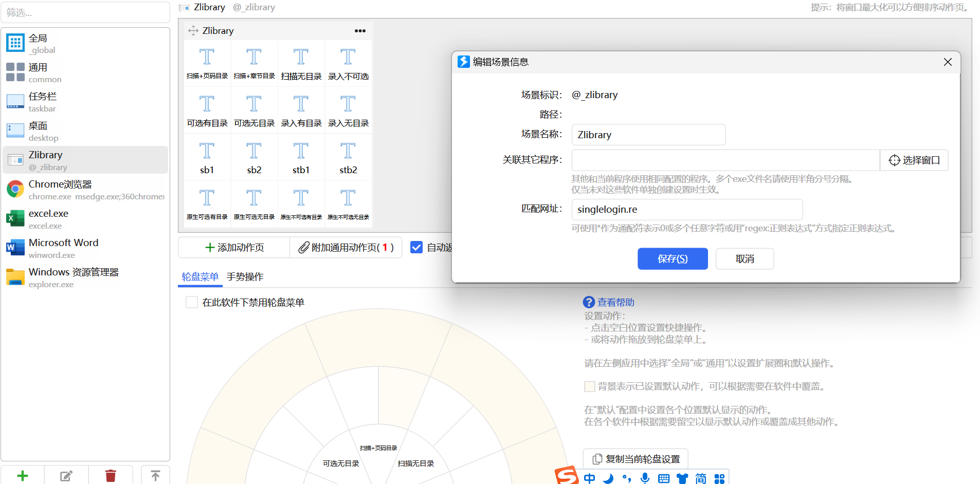Save the scene info with 保存(S)
The image size is (980, 484).
(x=673, y=259)
